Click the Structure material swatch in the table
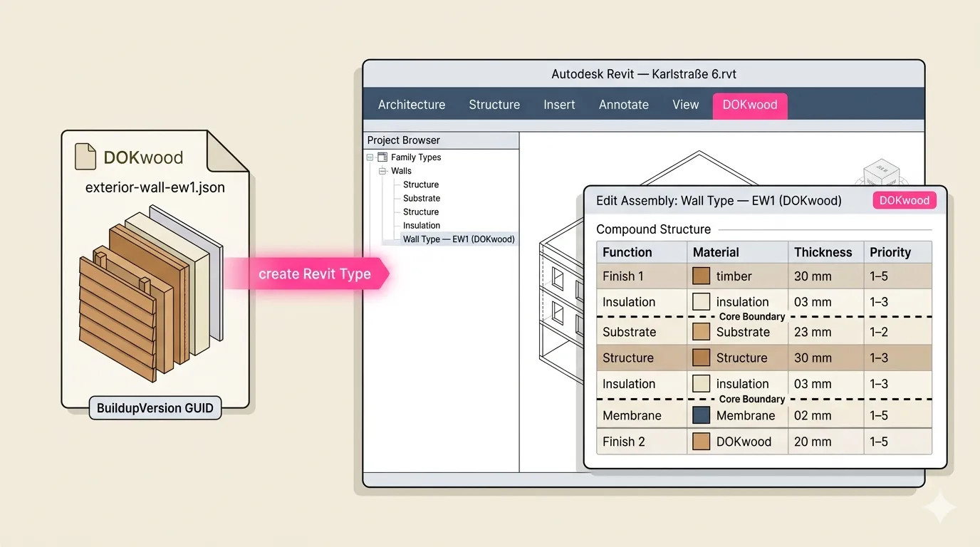The height and width of the screenshot is (547, 980). [x=701, y=358]
